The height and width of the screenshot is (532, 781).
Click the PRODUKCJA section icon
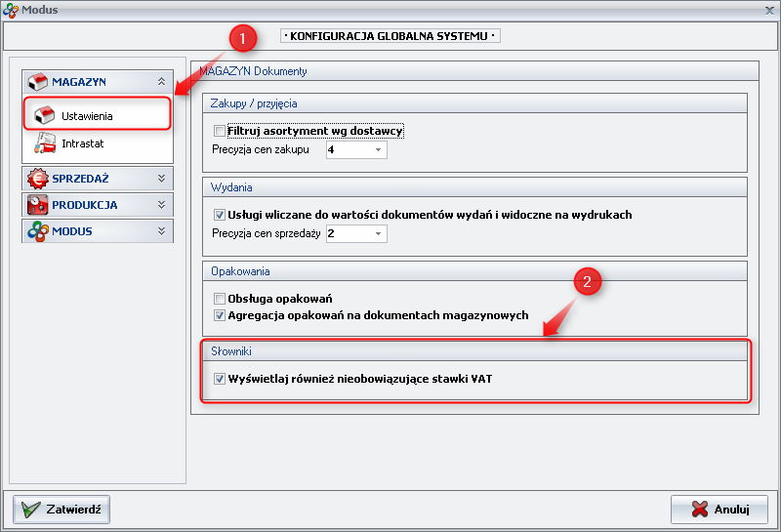(38, 205)
